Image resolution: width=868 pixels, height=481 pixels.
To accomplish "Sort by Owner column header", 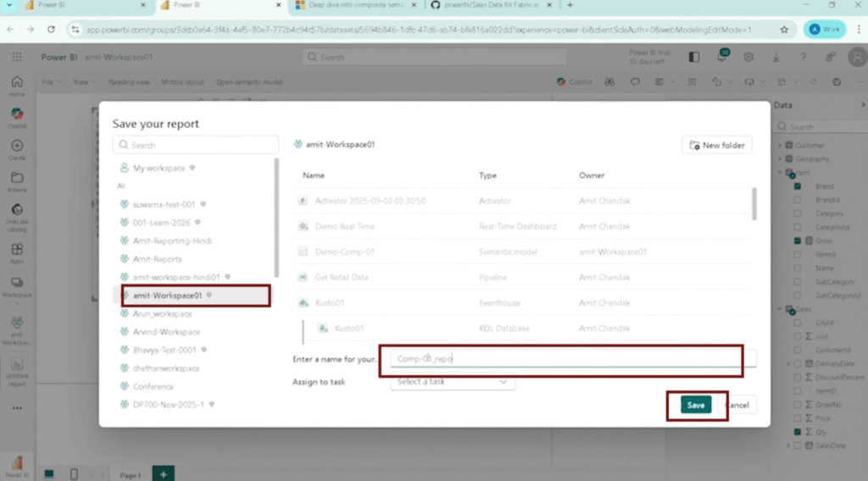I will coord(591,176).
